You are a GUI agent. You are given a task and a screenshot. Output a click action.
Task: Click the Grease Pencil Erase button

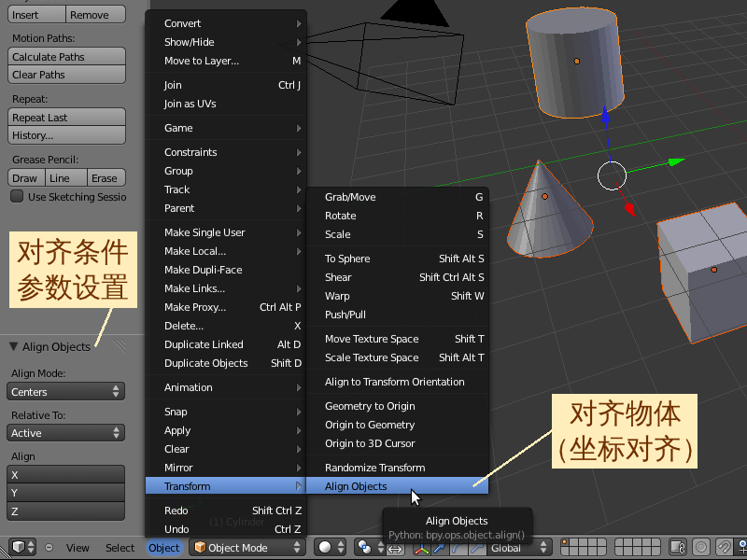pos(106,177)
